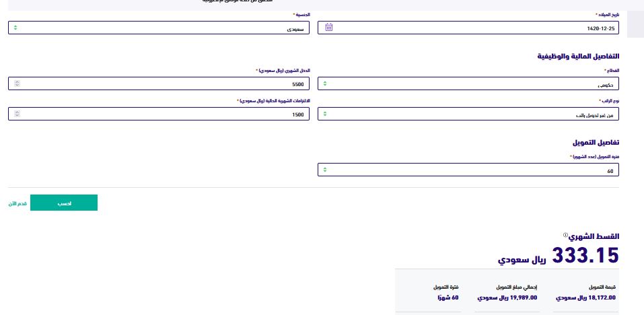The width and height of the screenshot is (644, 315).
Task: Click into the monthly obligations field 1500
Action: tap(159, 114)
